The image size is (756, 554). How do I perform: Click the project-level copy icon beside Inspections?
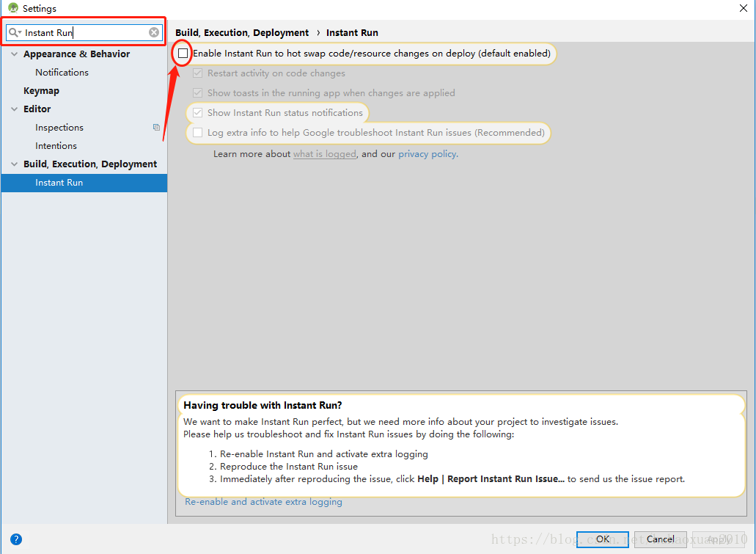(156, 128)
